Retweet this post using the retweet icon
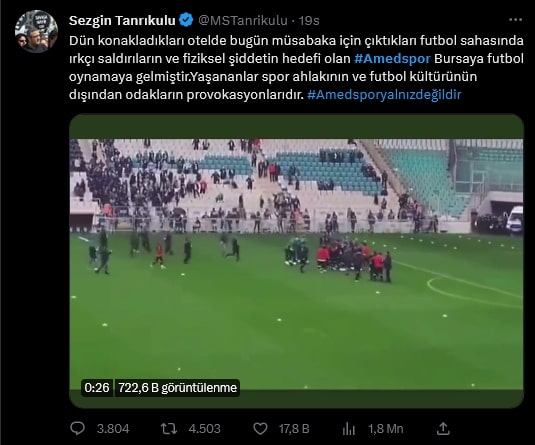Image resolution: width=535 pixels, height=445 pixels. point(169,429)
